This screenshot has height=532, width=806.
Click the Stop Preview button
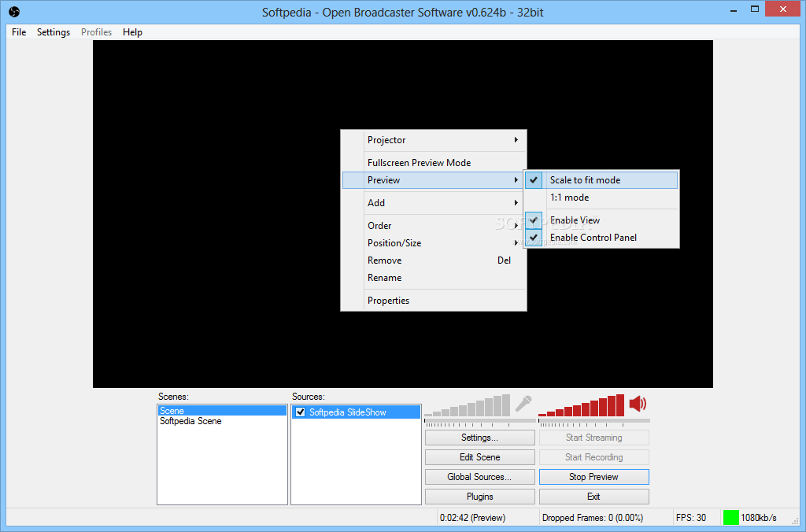tap(593, 477)
